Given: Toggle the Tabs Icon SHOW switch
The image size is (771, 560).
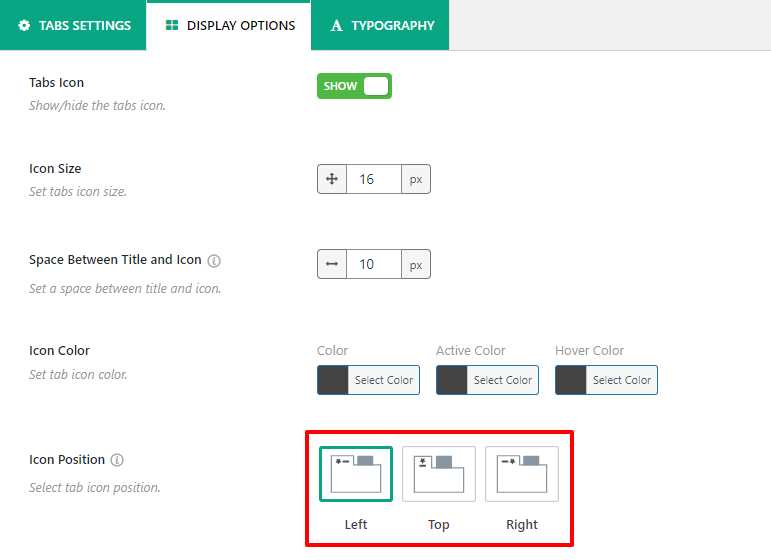Looking at the screenshot, I should [x=354, y=86].
